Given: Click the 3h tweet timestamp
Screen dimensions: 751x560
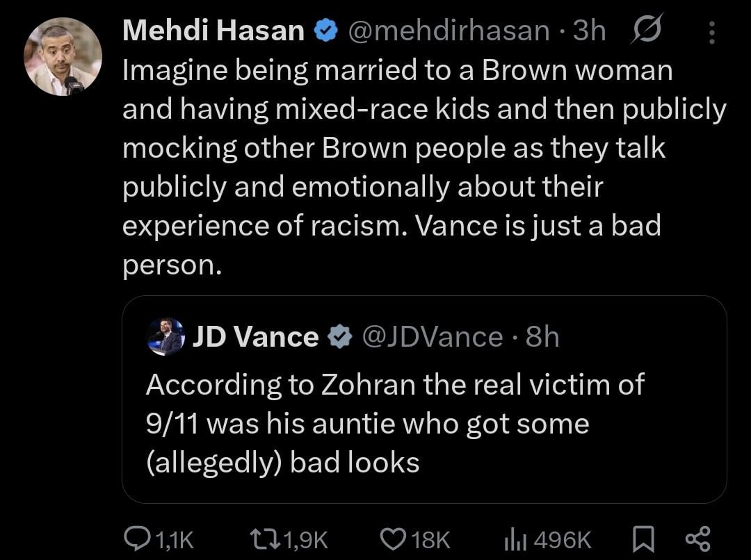Looking at the screenshot, I should click(589, 31).
